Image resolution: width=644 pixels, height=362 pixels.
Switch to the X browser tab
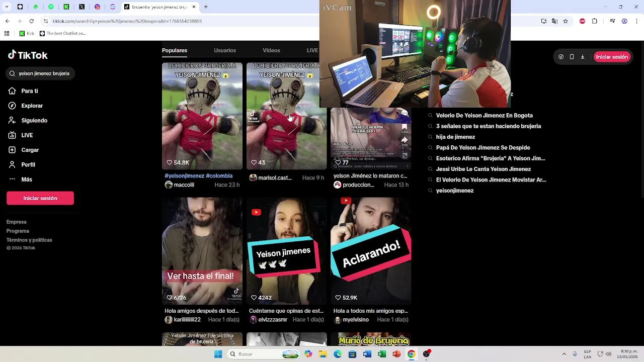[x=82, y=7]
